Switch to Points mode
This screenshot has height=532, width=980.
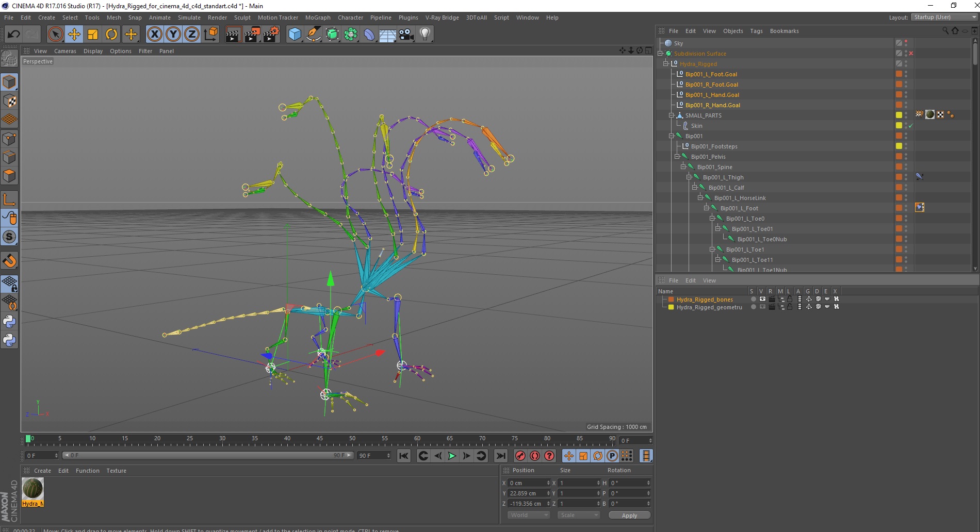click(9, 139)
